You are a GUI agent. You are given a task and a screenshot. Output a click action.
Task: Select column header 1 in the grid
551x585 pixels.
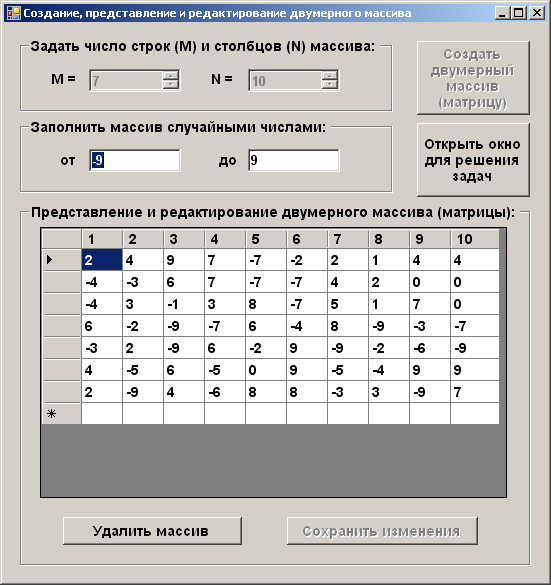102,239
